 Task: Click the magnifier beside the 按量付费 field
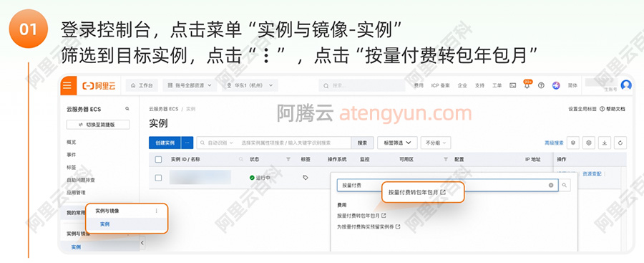point(565,185)
